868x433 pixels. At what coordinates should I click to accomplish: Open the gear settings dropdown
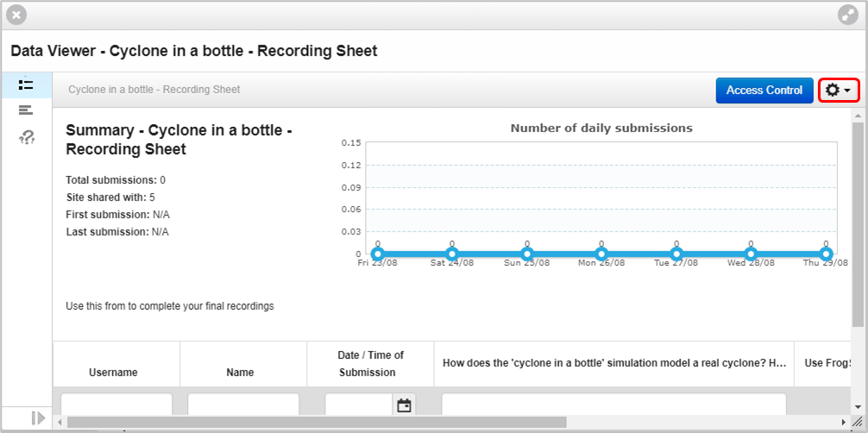(839, 91)
